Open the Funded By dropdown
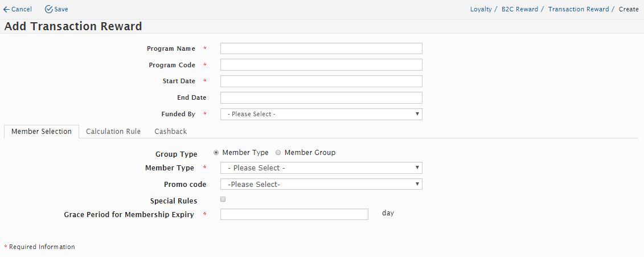This screenshot has width=644, height=257. (x=321, y=114)
